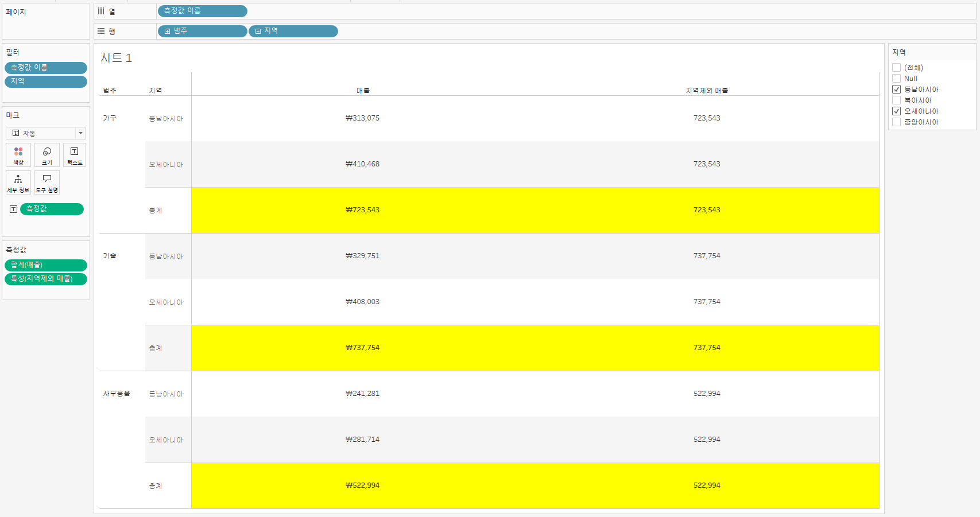Select the 지역 pill in the 필터 shelf
Viewport: 980px width, 517px height.
[x=46, y=81]
